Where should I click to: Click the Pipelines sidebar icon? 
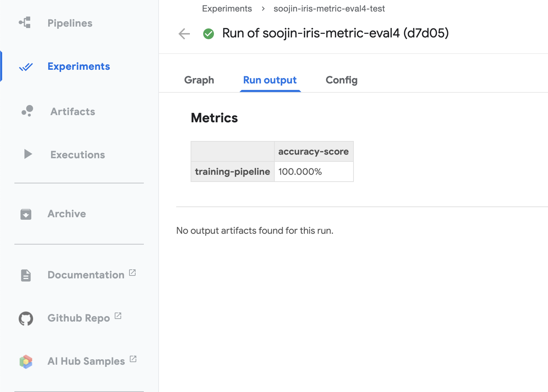click(x=25, y=23)
